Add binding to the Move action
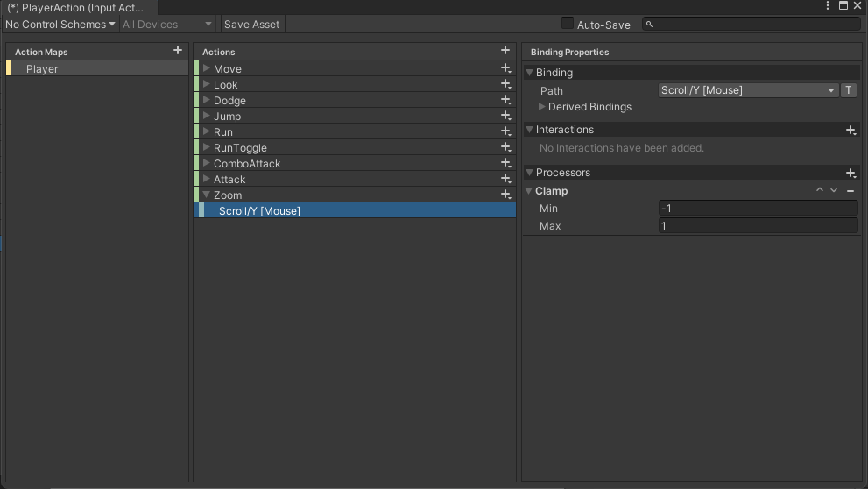The height and width of the screenshot is (489, 868). point(505,68)
